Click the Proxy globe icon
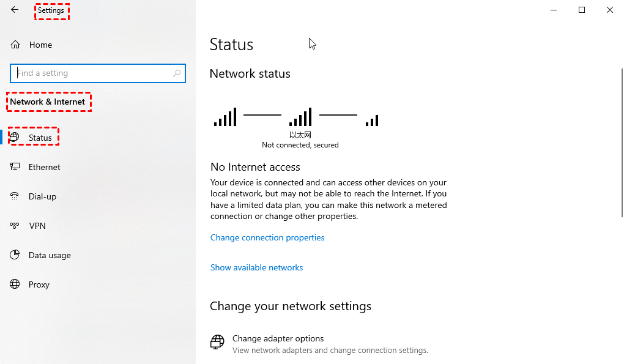The height and width of the screenshot is (364, 624). coord(15,284)
